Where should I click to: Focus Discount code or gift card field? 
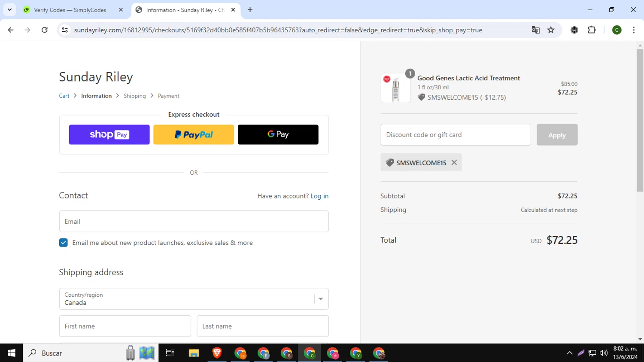pyautogui.click(x=456, y=134)
